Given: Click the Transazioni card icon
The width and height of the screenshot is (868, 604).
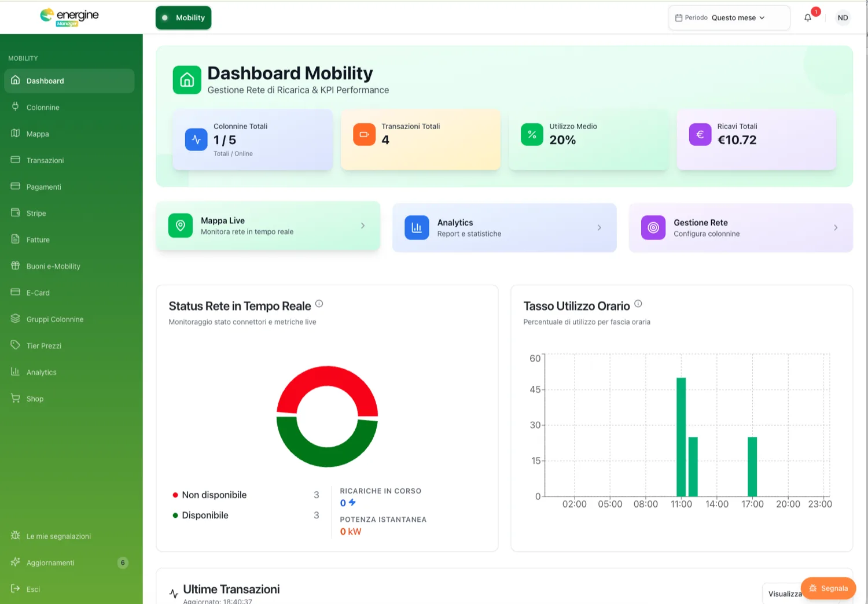Looking at the screenshot, I should [16, 160].
